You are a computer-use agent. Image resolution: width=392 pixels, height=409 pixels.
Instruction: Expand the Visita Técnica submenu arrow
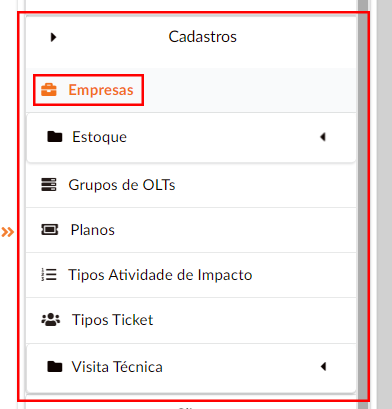[323, 367]
